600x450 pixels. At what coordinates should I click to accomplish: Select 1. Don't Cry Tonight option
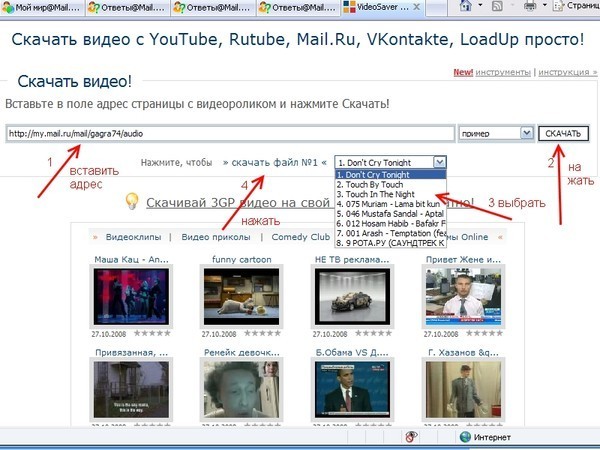pyautogui.click(x=391, y=174)
